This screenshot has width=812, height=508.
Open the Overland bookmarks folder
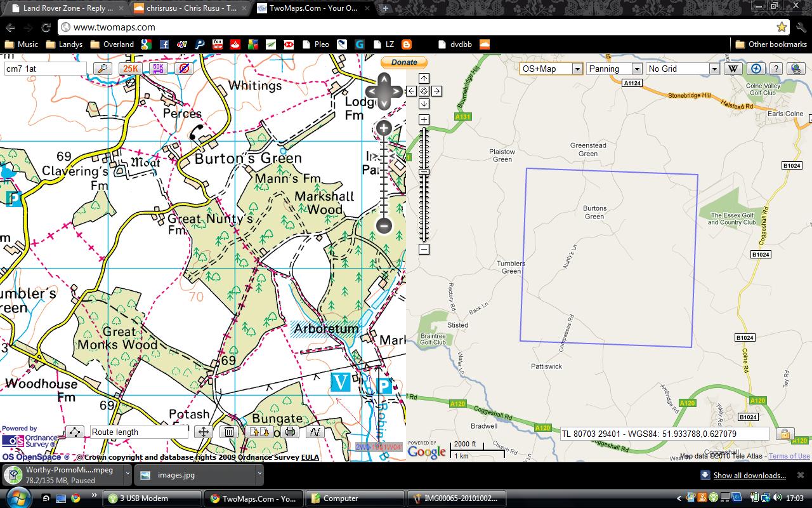112,44
